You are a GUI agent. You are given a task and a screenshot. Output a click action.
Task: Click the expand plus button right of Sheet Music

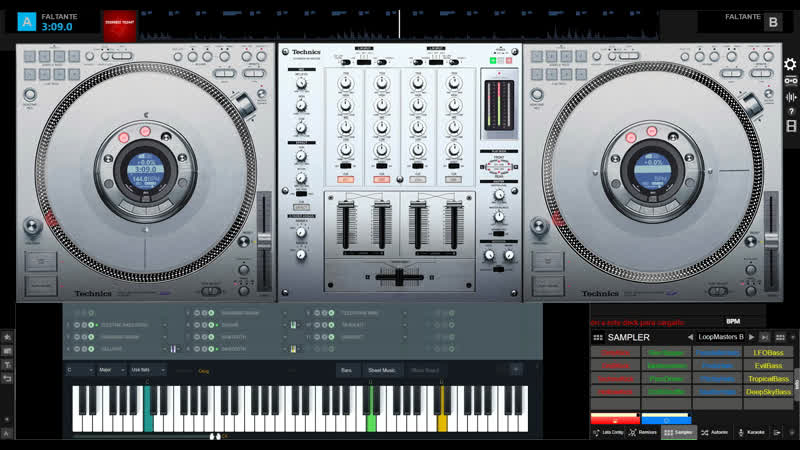[516, 369]
